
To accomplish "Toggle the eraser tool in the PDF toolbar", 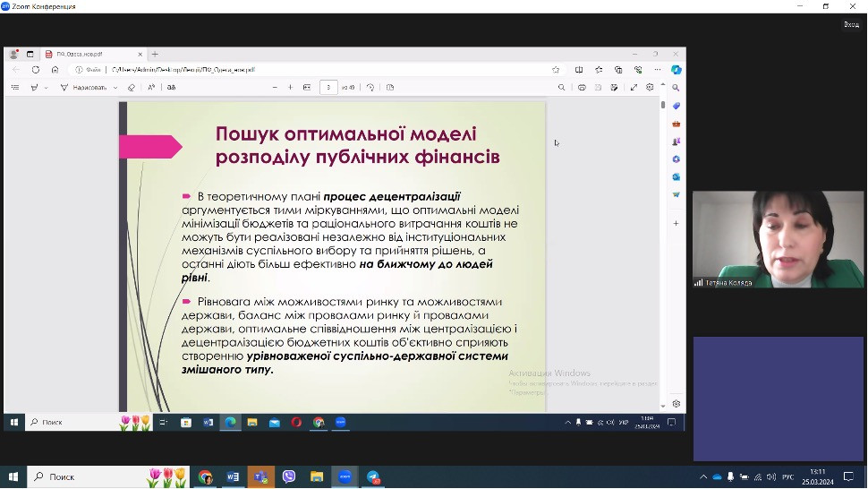I will [x=132, y=88].
